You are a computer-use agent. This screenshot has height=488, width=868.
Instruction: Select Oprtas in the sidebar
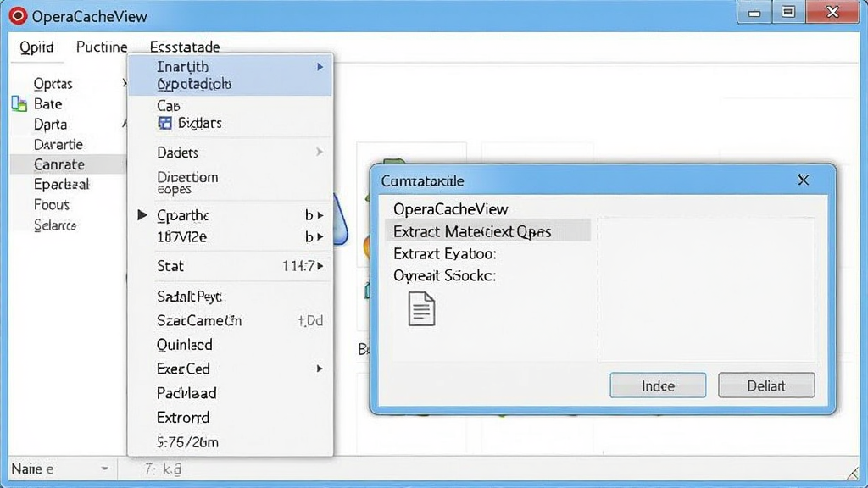pos(53,84)
